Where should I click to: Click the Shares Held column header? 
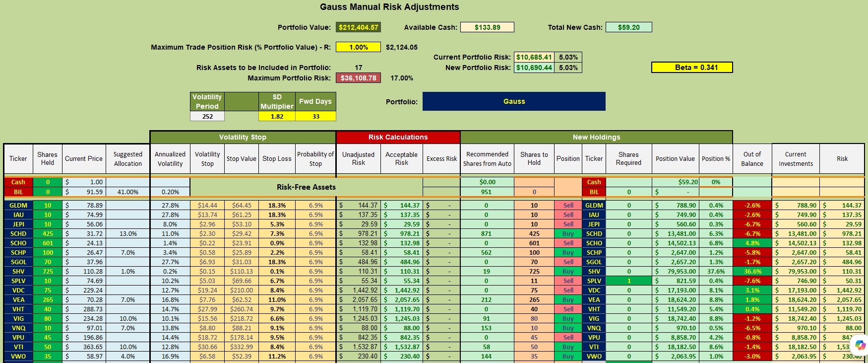pos(48,158)
